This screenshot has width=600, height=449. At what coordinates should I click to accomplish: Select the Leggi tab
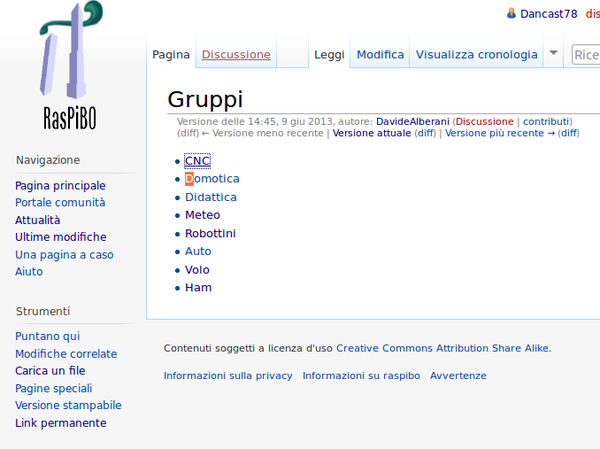329,55
